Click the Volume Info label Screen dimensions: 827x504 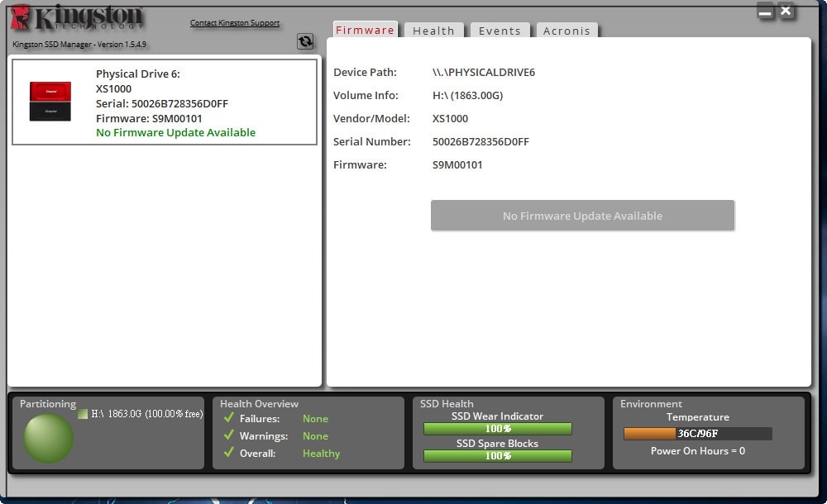point(366,95)
